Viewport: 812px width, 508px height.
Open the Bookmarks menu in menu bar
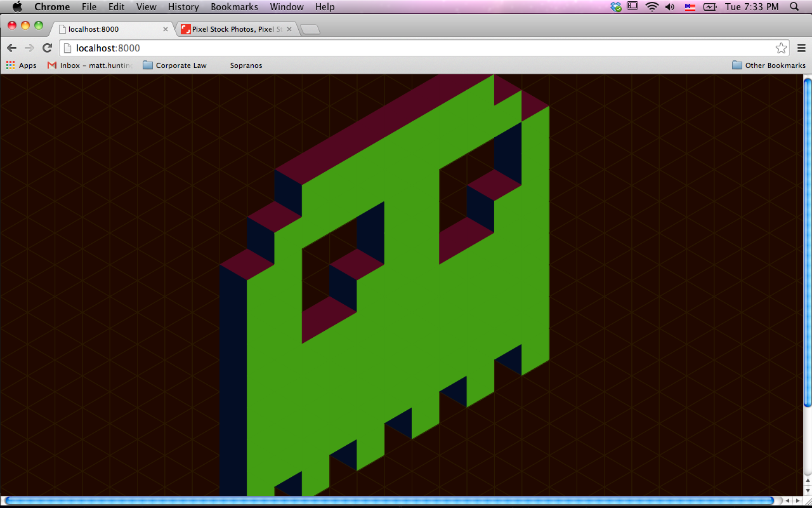pos(234,7)
